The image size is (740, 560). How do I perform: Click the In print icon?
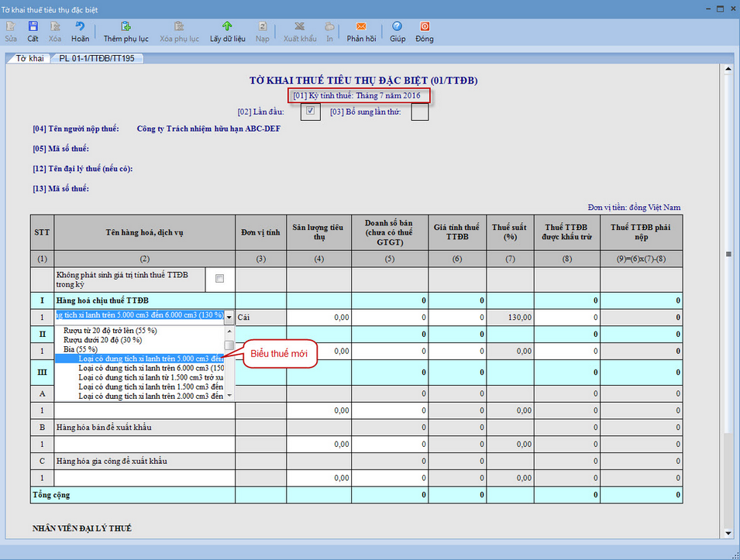click(329, 26)
